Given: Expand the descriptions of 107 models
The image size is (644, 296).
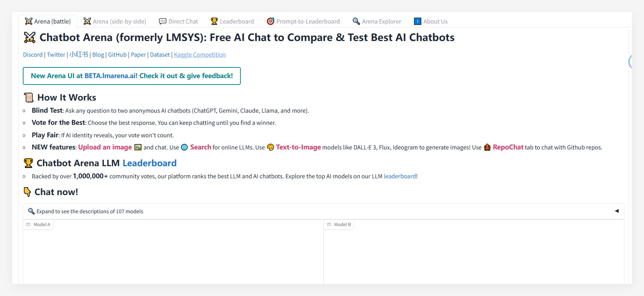Looking at the screenshot, I should point(90,211).
